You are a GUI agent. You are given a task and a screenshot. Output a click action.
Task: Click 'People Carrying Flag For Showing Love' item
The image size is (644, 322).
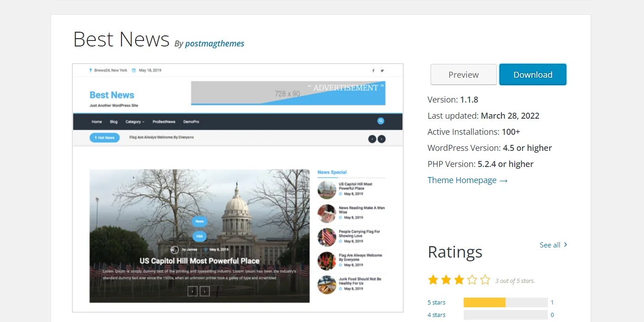(x=359, y=234)
